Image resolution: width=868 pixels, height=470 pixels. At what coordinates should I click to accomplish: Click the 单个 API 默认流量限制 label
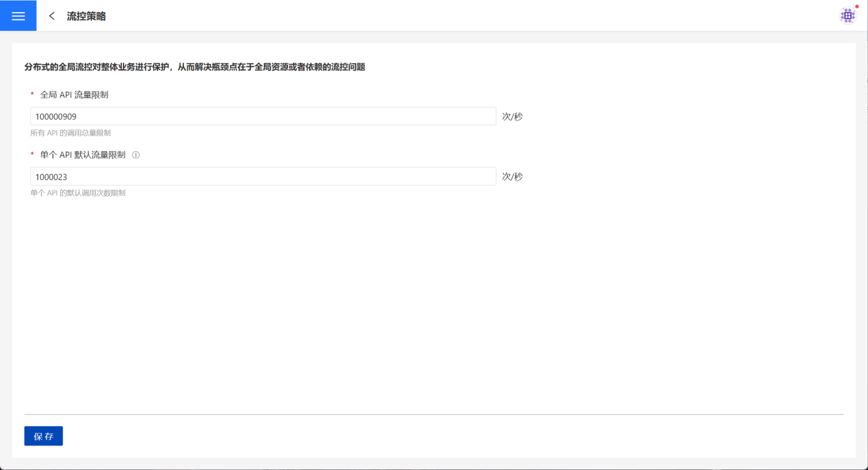point(83,155)
